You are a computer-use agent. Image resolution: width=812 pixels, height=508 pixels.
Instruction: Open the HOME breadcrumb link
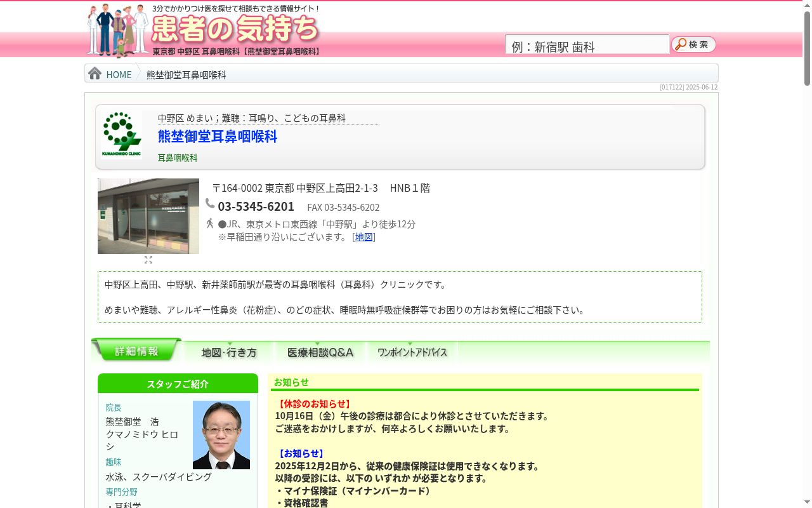point(119,74)
